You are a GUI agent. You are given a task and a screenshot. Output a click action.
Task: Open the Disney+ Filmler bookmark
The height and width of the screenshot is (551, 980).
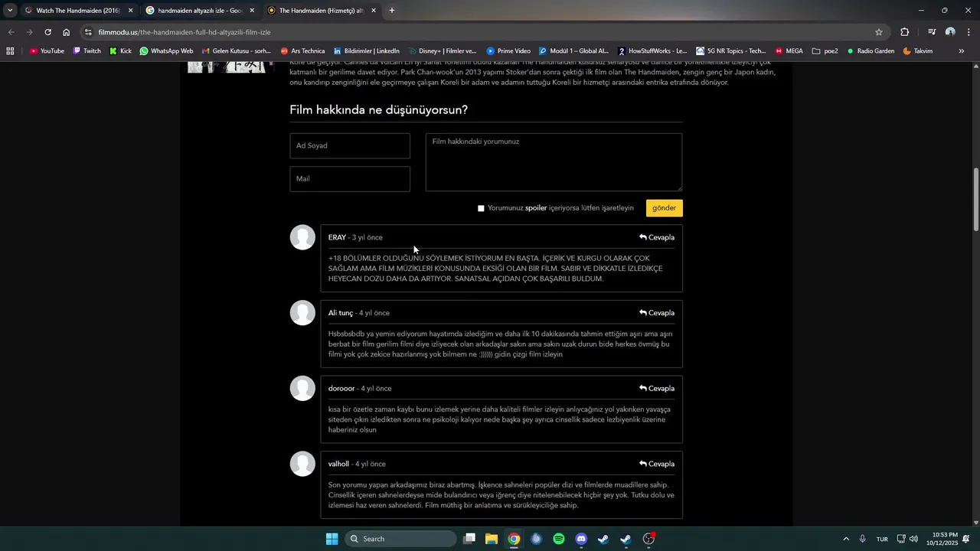442,51
